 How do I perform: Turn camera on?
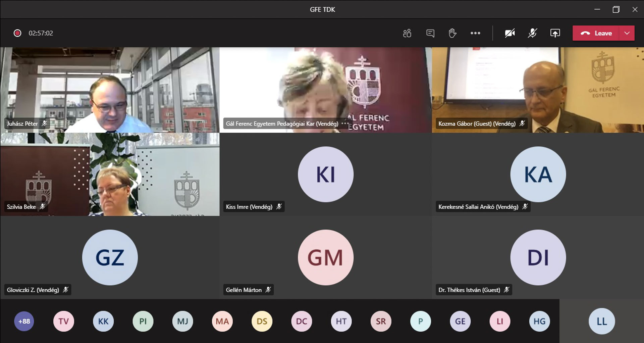point(510,33)
